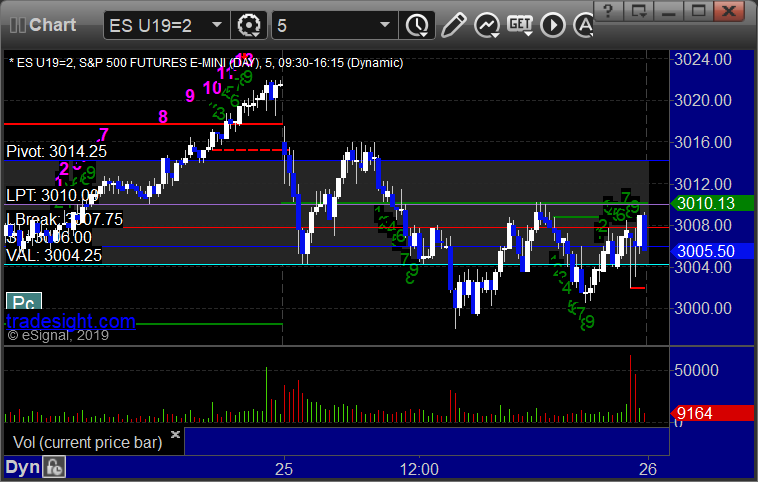Click 3008.00 on the price axis
This screenshot has width=758, height=482.
click(x=703, y=225)
